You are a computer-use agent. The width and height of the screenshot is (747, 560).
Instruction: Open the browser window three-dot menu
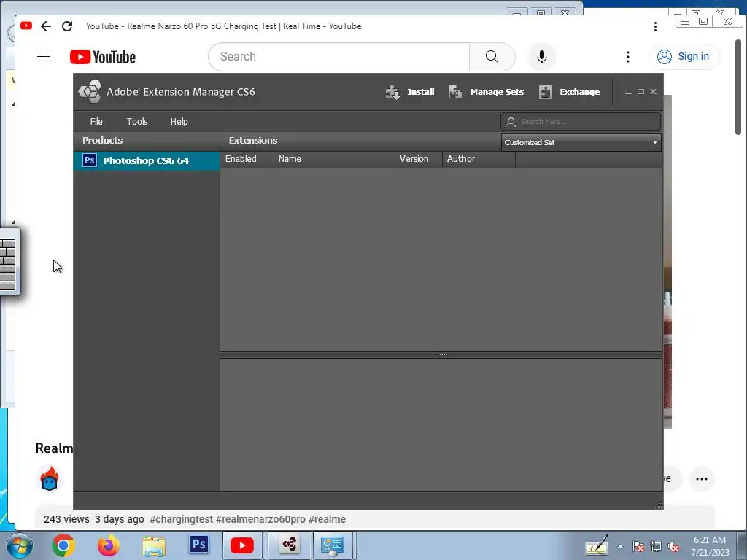(656, 27)
